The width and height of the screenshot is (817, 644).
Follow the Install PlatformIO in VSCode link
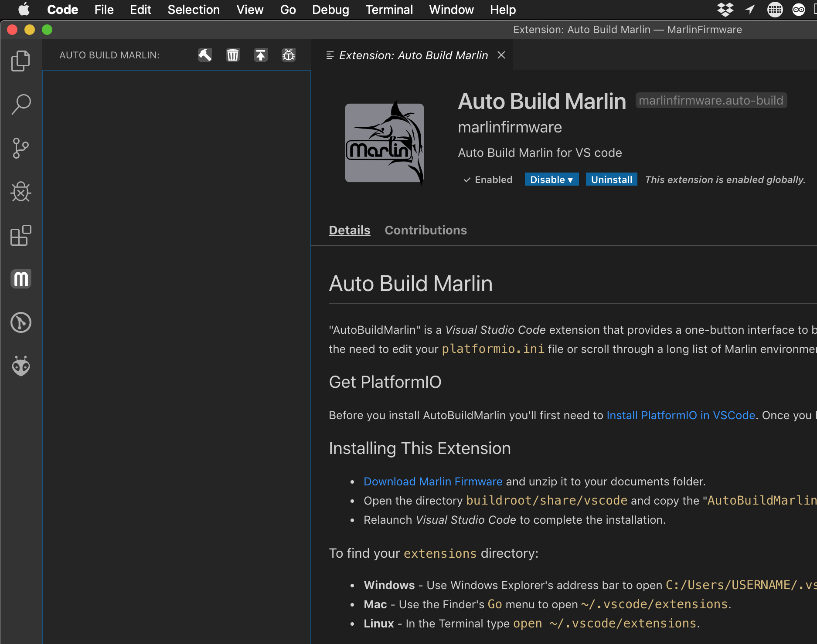coord(681,415)
